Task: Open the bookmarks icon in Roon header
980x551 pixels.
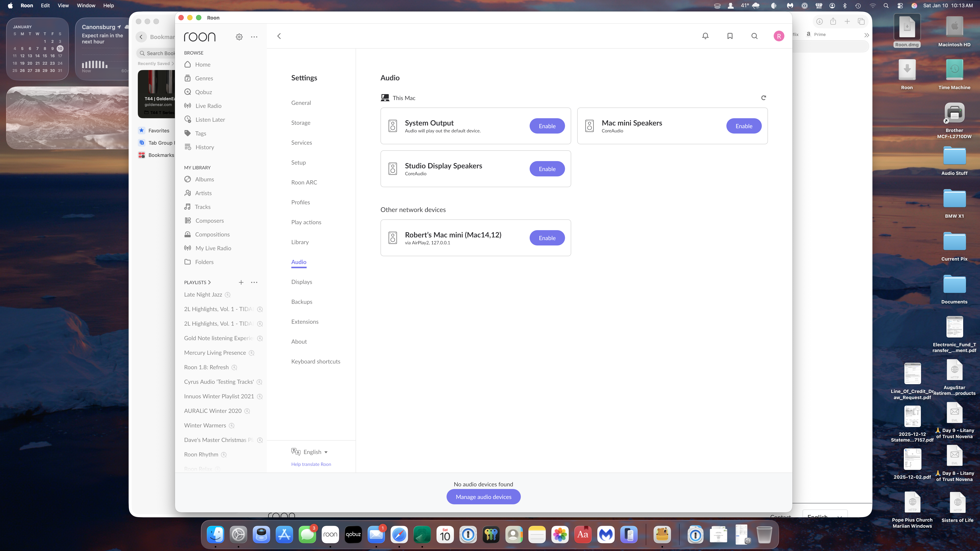Action: coord(730,36)
